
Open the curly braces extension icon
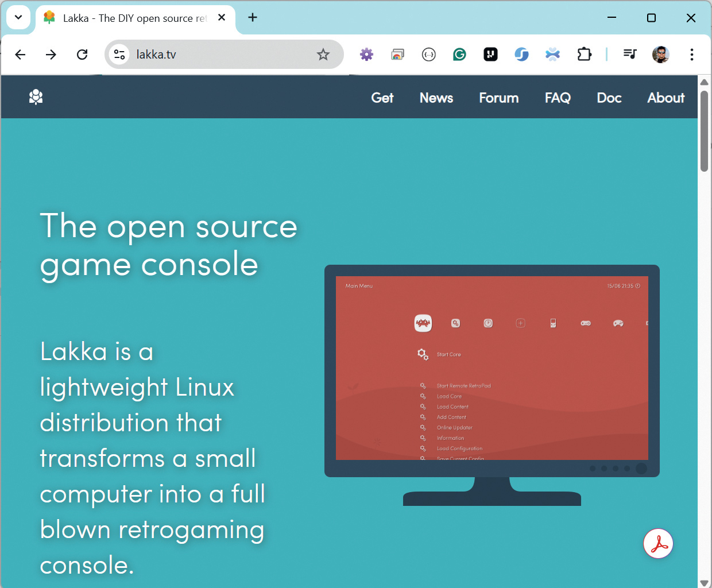[428, 55]
